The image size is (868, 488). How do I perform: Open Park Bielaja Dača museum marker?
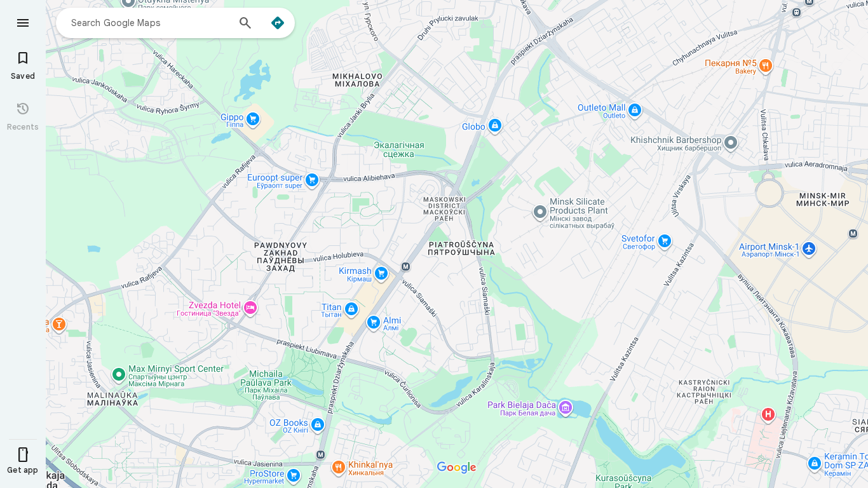click(x=566, y=407)
